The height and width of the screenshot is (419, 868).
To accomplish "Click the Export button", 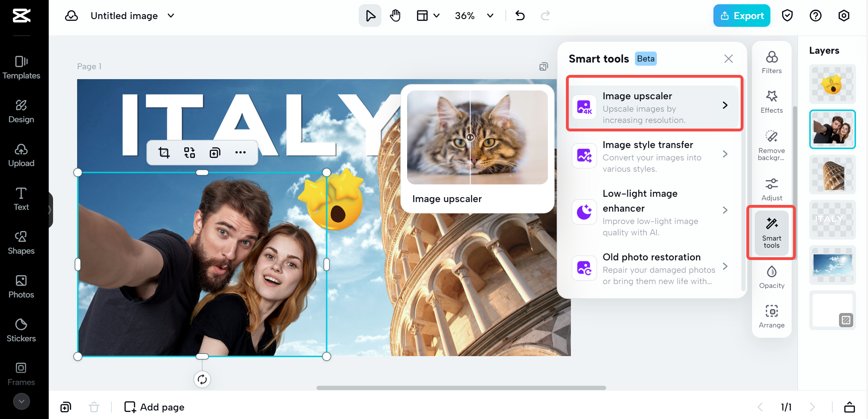I will click(x=742, y=16).
